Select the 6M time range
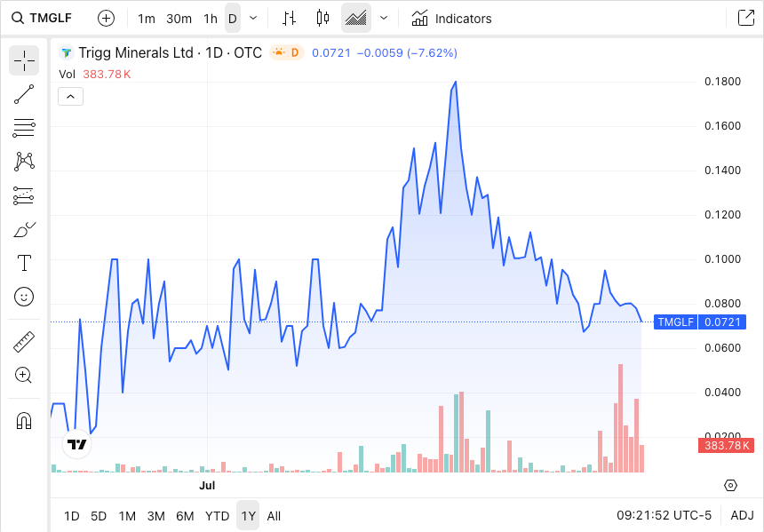764x532 pixels. pyautogui.click(x=185, y=516)
